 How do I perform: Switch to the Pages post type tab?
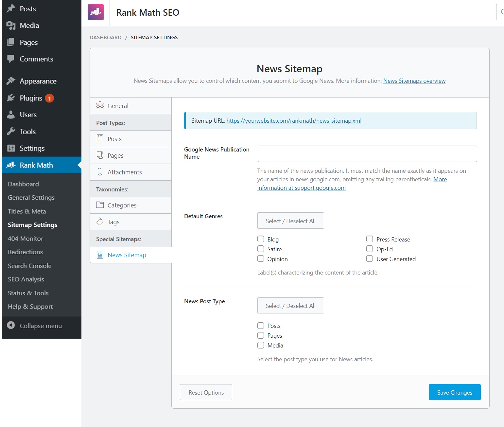point(115,155)
